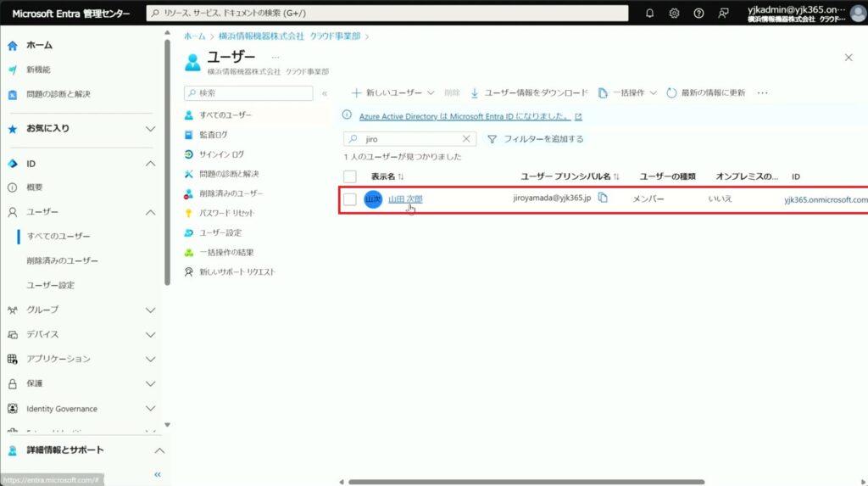
Task: Open the account avatar at top right
Action: [858, 13]
